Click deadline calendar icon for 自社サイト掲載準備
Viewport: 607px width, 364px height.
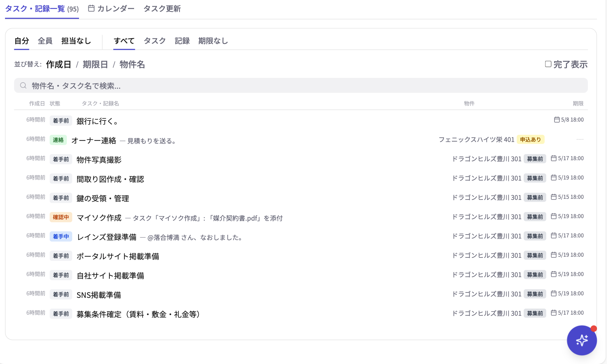tap(554, 274)
